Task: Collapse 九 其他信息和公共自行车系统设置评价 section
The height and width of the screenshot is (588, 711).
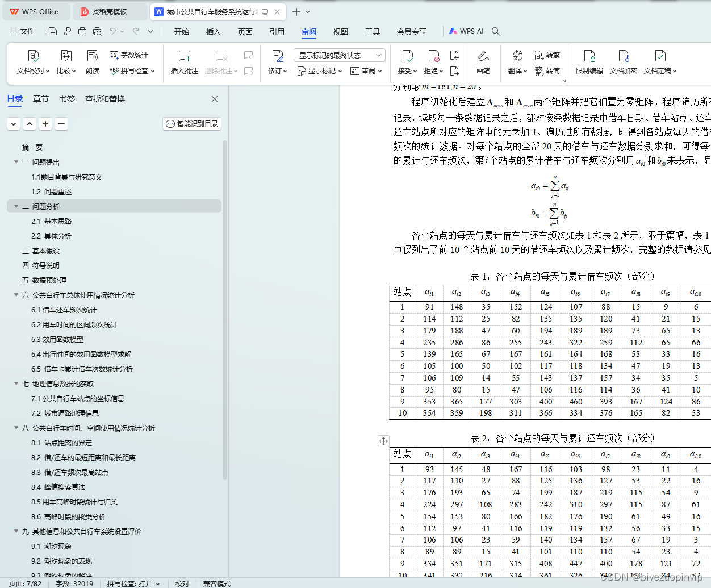Action: click(x=16, y=531)
